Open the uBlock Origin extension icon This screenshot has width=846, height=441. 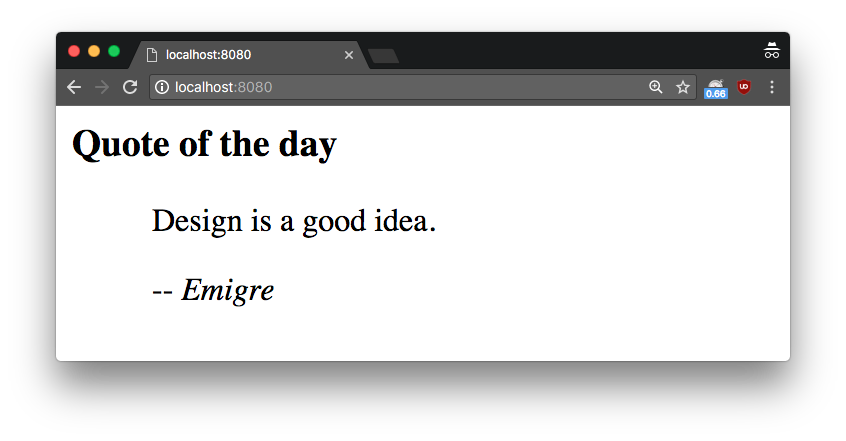click(x=744, y=88)
